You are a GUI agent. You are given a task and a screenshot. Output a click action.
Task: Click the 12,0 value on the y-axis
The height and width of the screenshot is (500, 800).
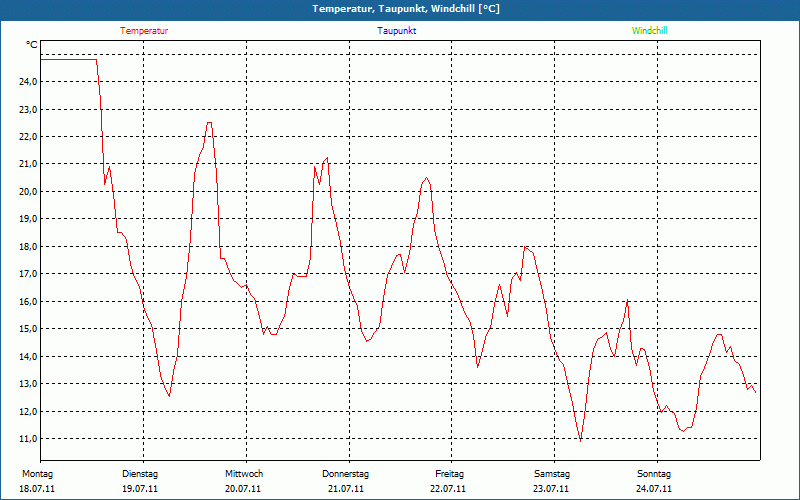28,412
